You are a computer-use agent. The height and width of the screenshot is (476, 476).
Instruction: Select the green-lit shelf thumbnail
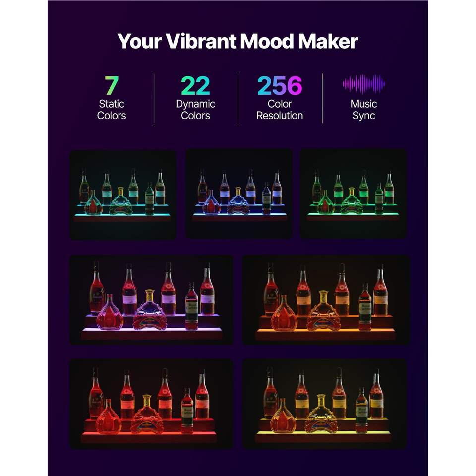coord(354,193)
